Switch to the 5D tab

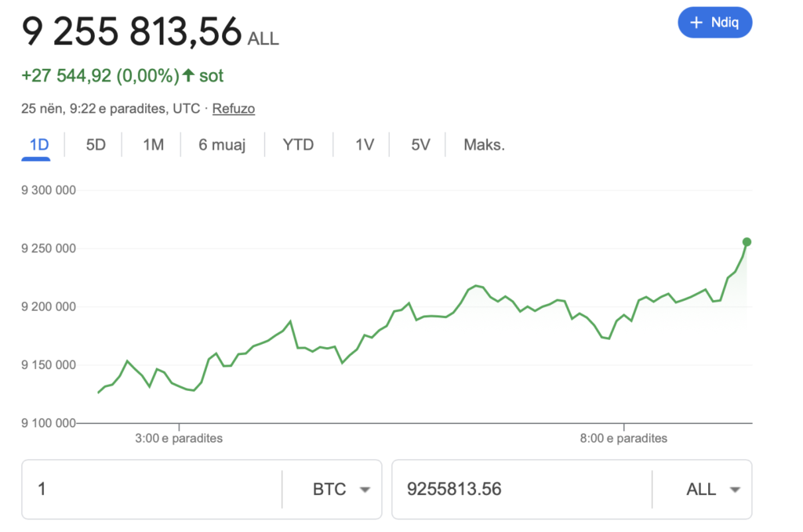(96, 145)
